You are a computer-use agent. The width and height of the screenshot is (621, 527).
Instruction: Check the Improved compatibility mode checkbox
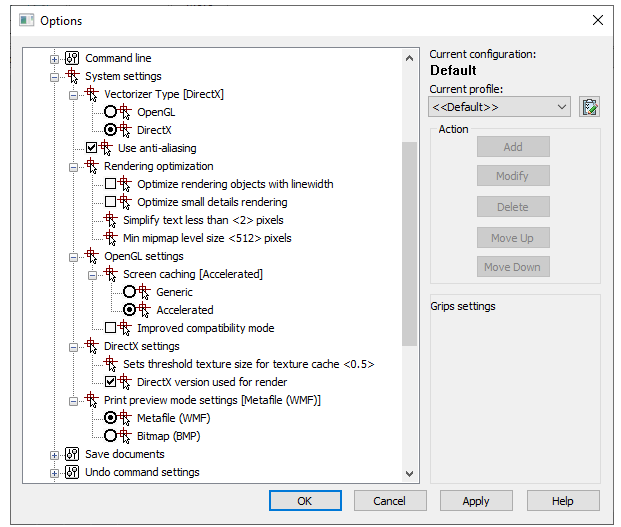click(x=110, y=327)
